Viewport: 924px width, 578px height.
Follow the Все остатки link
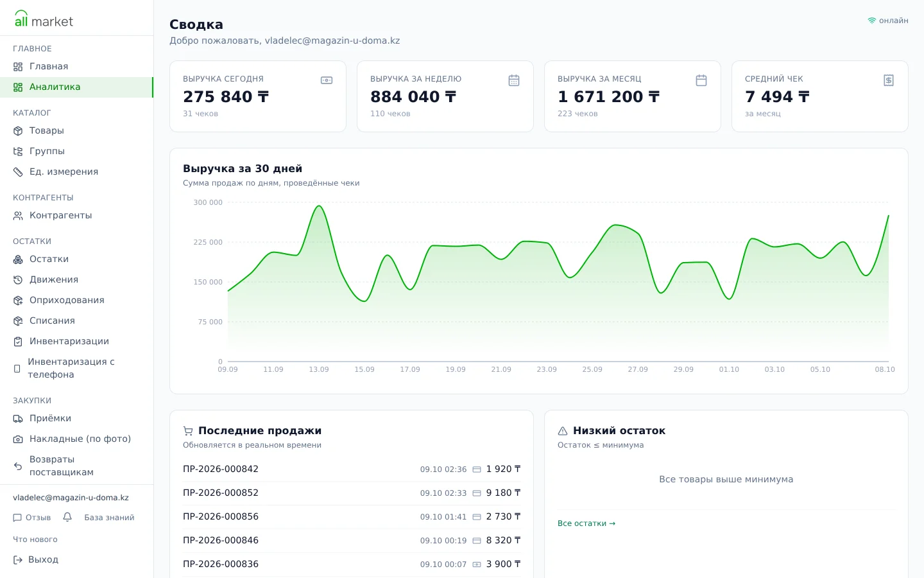pos(586,523)
